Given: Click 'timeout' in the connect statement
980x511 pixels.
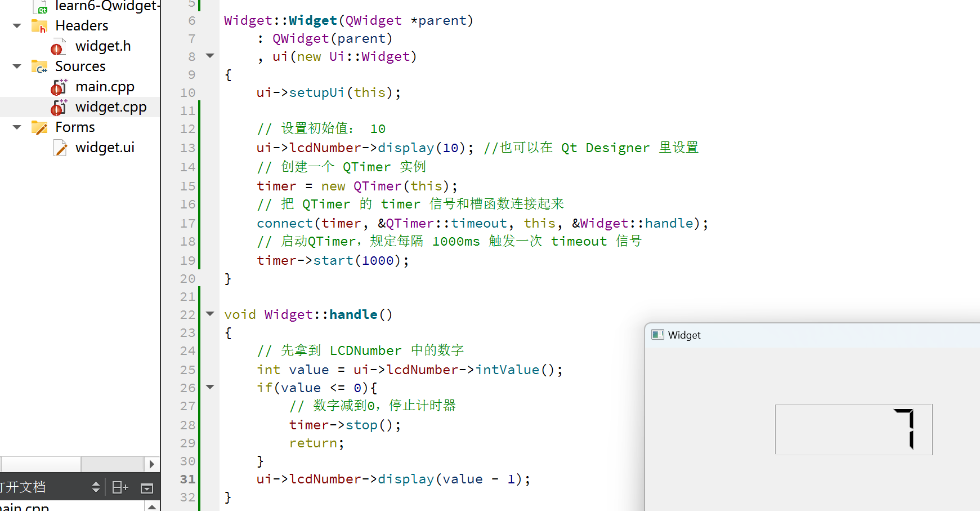Looking at the screenshot, I should tap(479, 223).
